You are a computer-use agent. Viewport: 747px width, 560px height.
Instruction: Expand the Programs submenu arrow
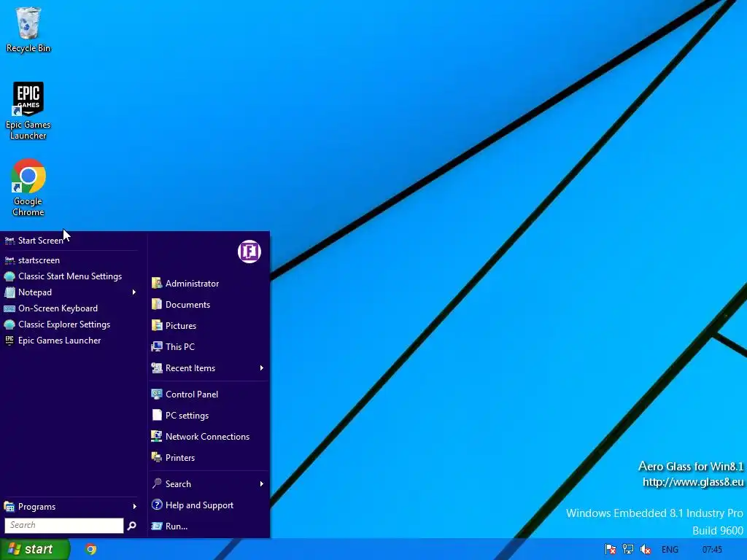[134, 507]
